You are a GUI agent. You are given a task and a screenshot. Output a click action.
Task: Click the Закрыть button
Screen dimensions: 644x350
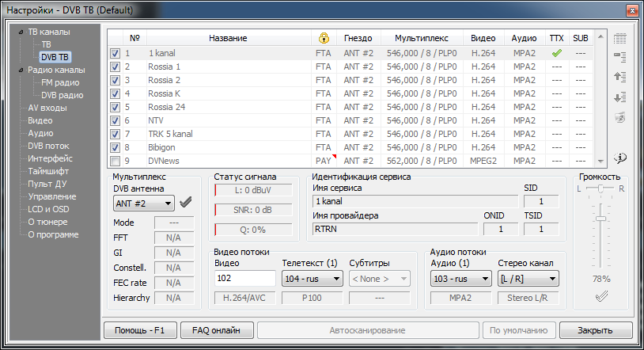click(596, 330)
